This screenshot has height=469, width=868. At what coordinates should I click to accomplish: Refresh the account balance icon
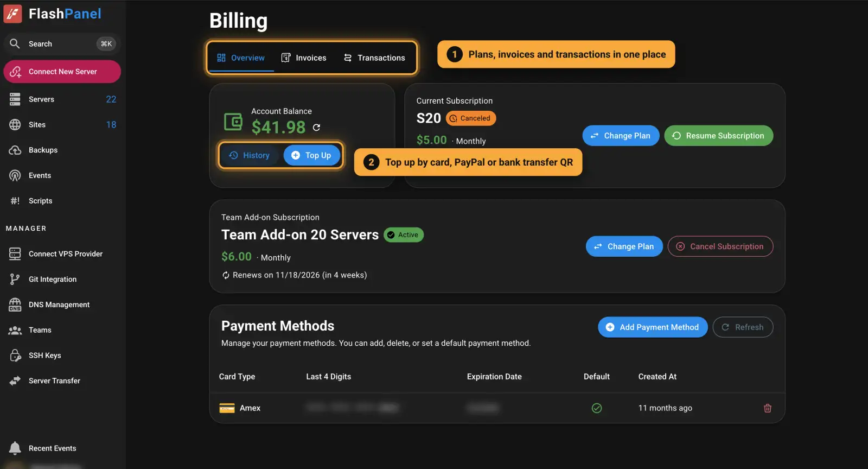(x=316, y=127)
